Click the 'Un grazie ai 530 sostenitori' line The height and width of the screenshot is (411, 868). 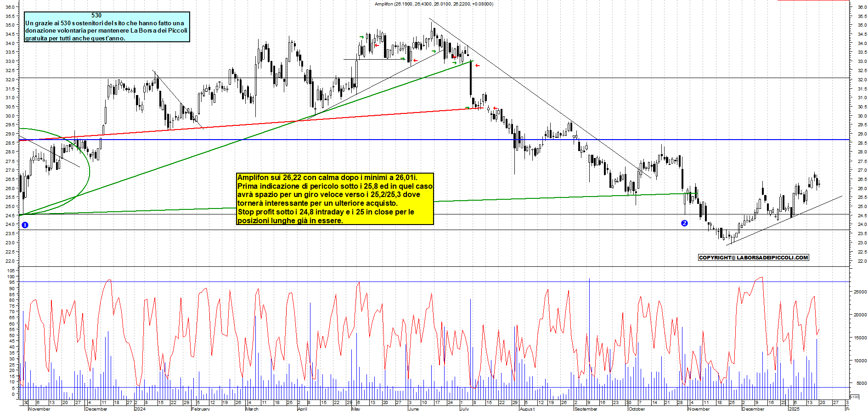pyautogui.click(x=105, y=23)
